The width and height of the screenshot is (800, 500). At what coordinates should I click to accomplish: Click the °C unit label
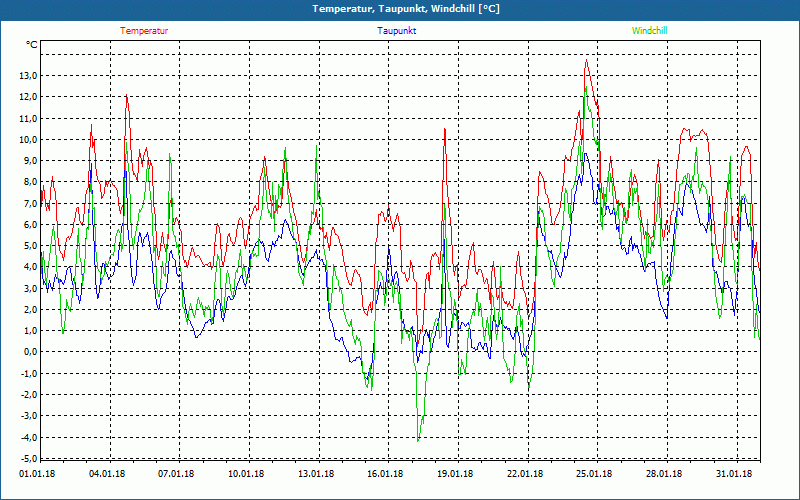coord(32,45)
